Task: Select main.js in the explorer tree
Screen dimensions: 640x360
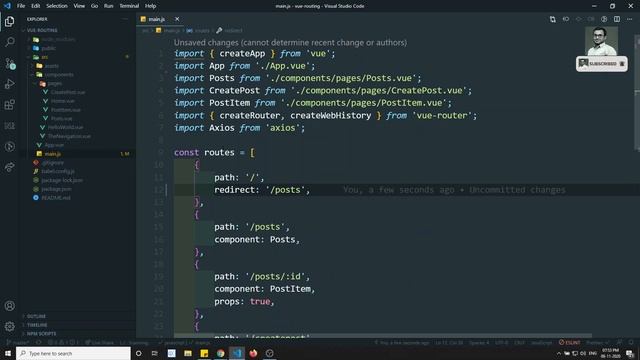Action: coord(78,154)
